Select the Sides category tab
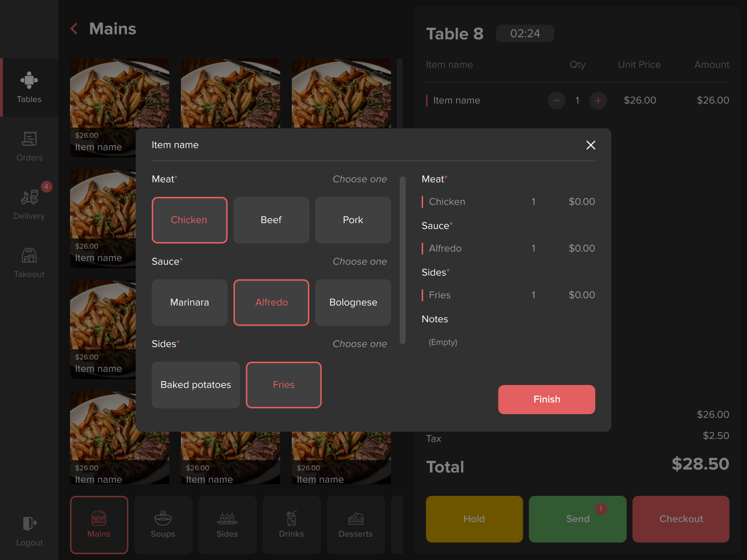Image resolution: width=747 pixels, height=560 pixels. [227, 525]
